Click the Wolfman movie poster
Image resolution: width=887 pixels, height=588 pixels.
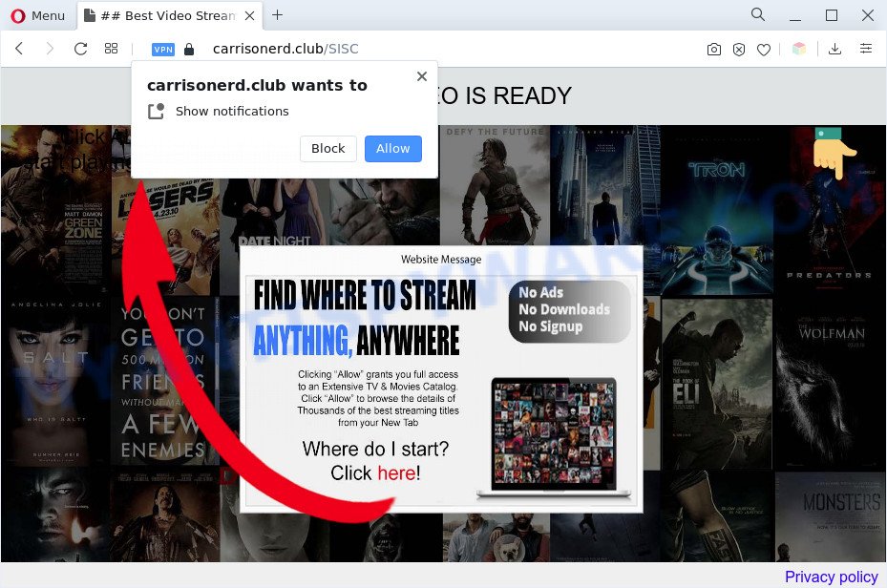831,384
